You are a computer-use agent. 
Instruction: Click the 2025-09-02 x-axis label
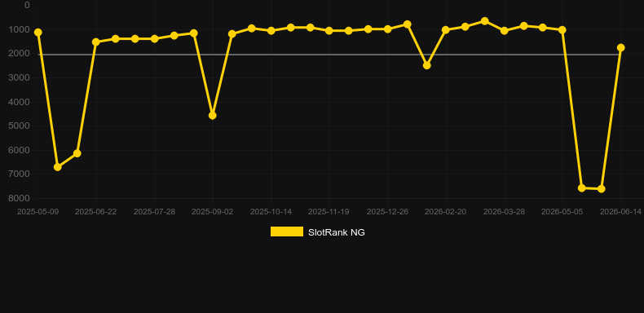tap(212, 212)
